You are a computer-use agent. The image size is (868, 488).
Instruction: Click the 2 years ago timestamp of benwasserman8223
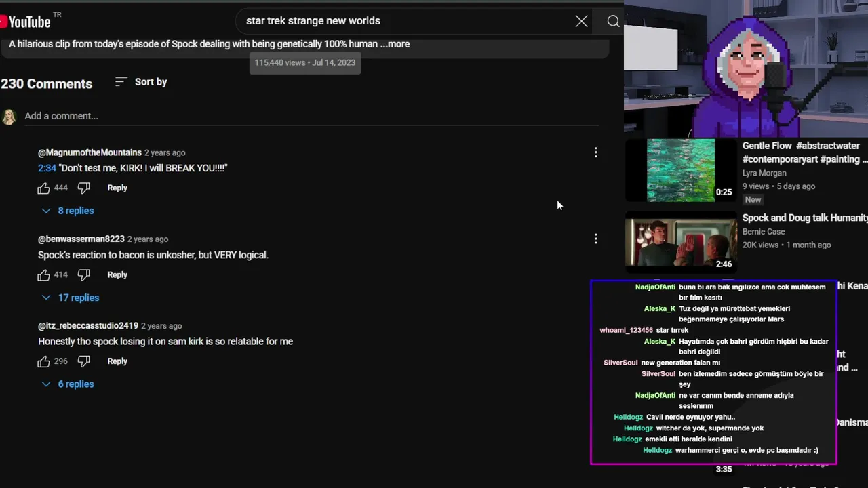pos(148,239)
